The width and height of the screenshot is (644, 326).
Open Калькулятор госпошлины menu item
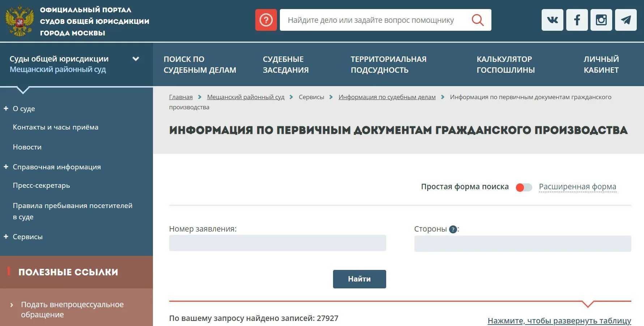coord(506,64)
